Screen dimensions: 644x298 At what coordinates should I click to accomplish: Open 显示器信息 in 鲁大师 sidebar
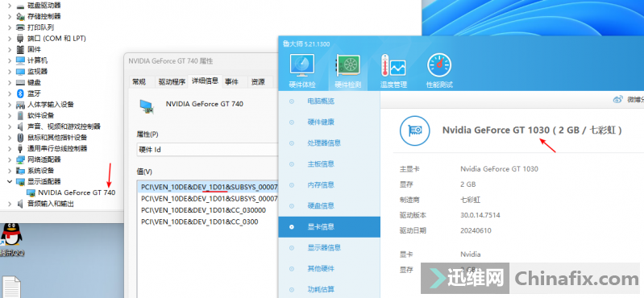329,247
